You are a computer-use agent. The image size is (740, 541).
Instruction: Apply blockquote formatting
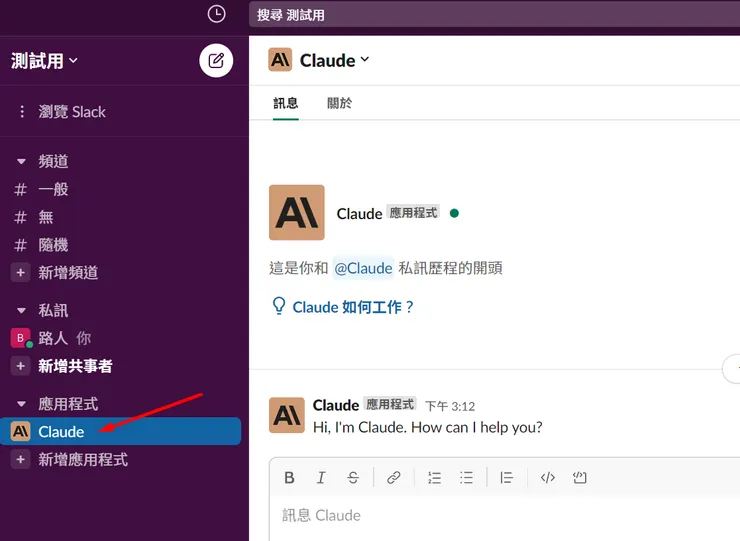coord(506,478)
